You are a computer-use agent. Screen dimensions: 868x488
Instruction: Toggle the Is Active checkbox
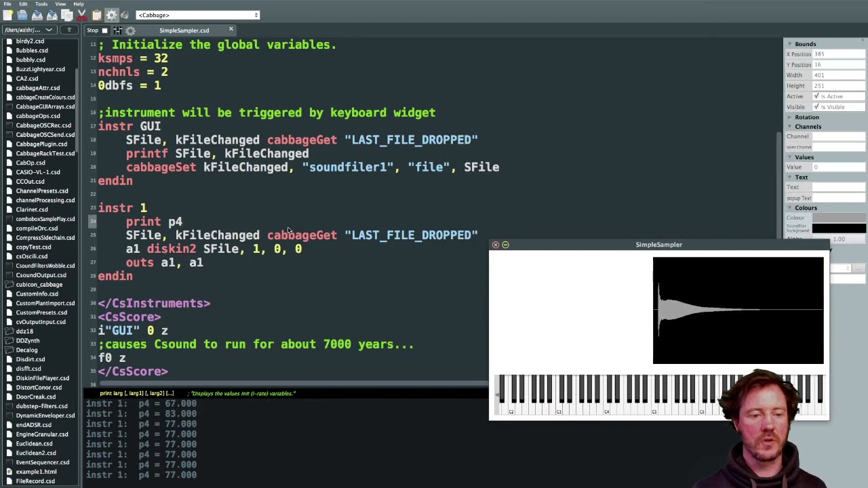tap(816, 96)
